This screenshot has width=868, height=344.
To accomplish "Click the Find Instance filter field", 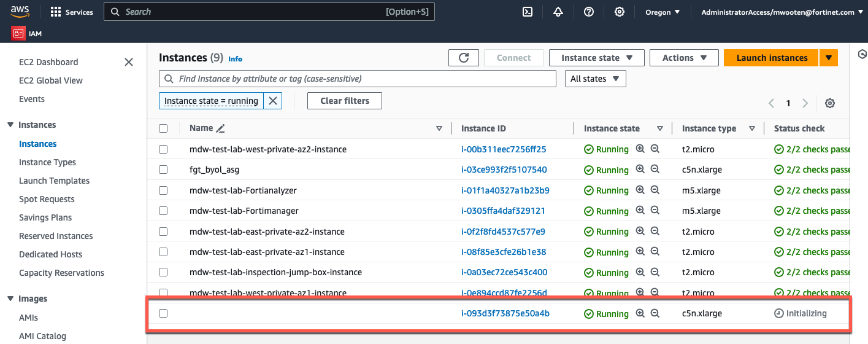I will tap(358, 79).
